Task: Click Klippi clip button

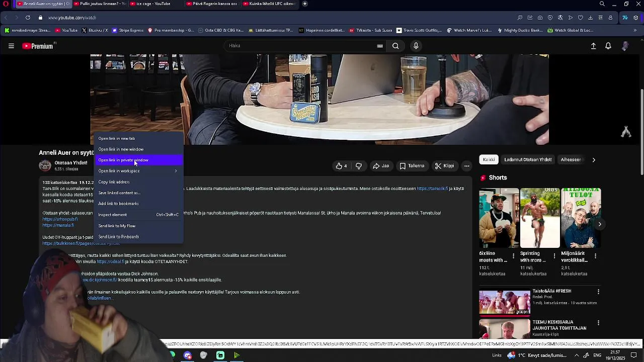Action: (444, 166)
